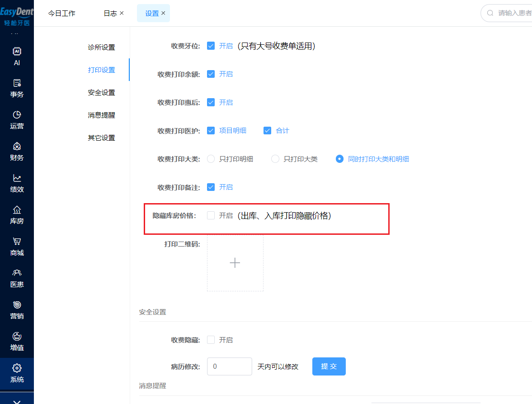The width and height of the screenshot is (532, 404).
Task: Switch to the 日志 tab
Action: click(x=110, y=13)
